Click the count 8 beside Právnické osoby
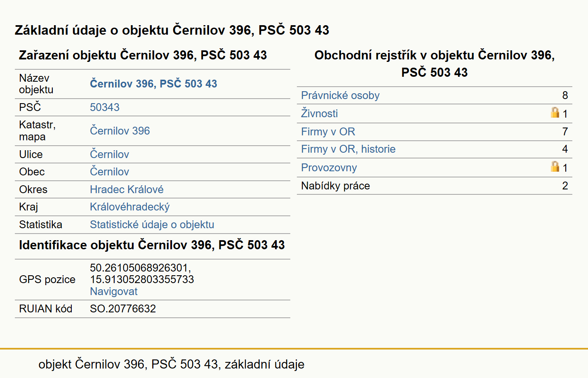The height and width of the screenshot is (378, 588). click(565, 95)
